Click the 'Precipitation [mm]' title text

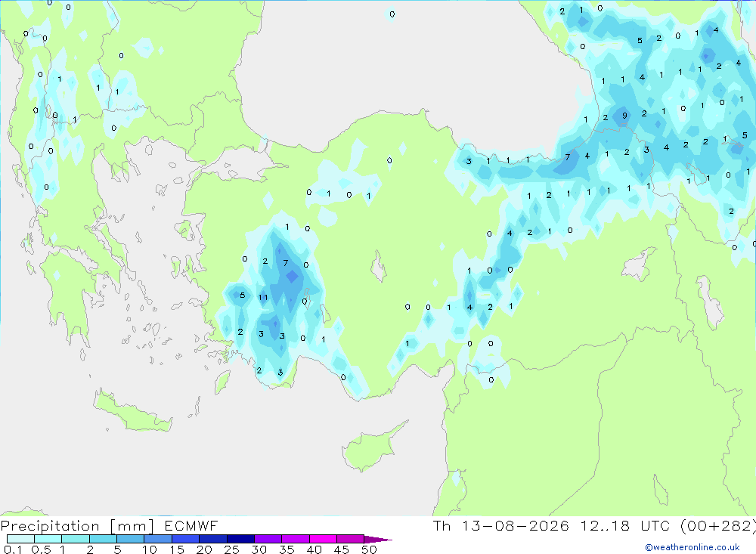coord(77,525)
